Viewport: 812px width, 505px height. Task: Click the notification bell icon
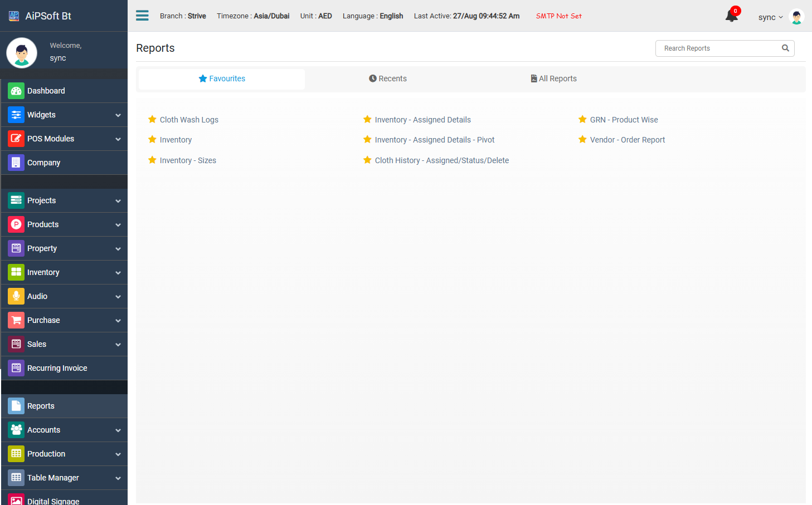pos(731,16)
